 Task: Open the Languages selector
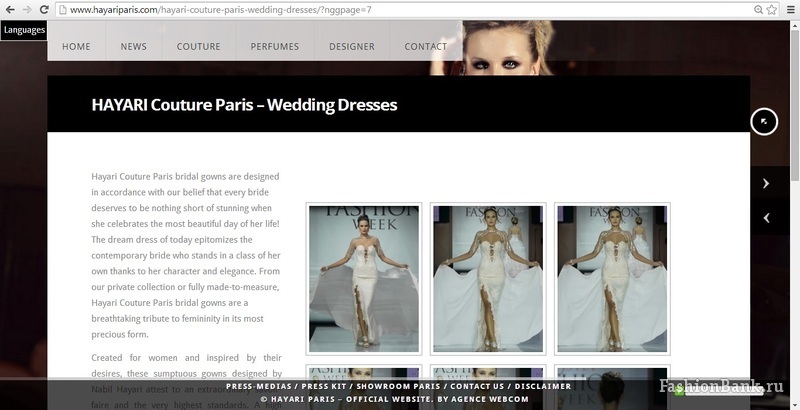pos(24,30)
